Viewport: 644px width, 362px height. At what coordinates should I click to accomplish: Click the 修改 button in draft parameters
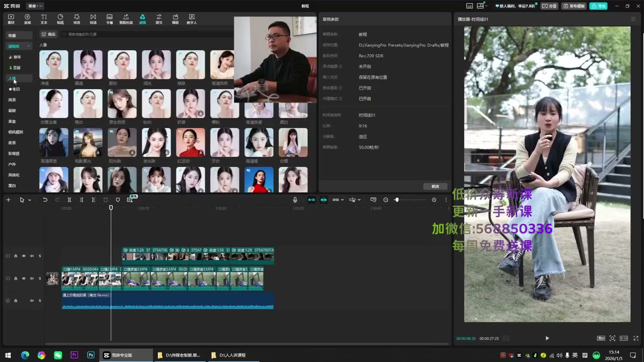435,186
